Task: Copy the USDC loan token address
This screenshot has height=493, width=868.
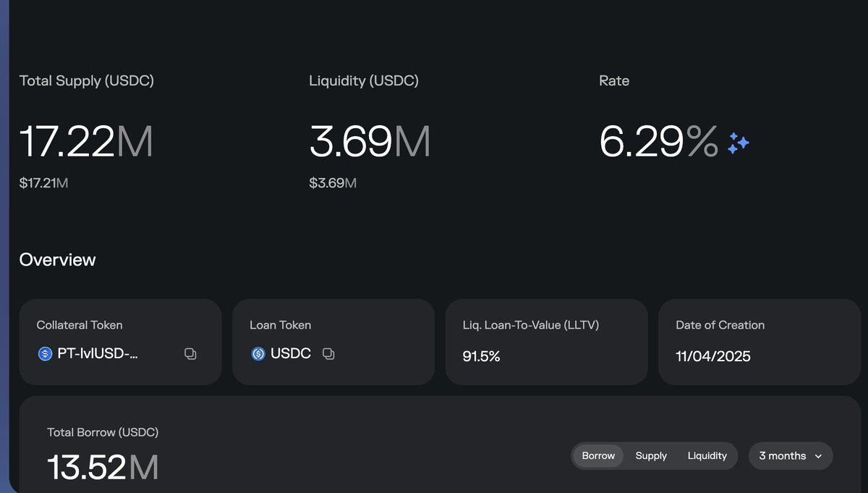Action: pos(328,354)
